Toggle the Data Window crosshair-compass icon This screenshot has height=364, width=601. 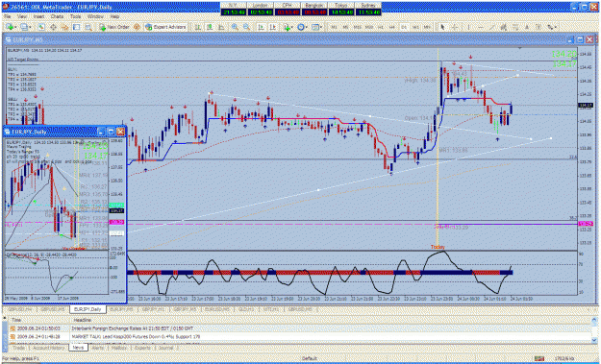pyautogui.click(x=53, y=27)
